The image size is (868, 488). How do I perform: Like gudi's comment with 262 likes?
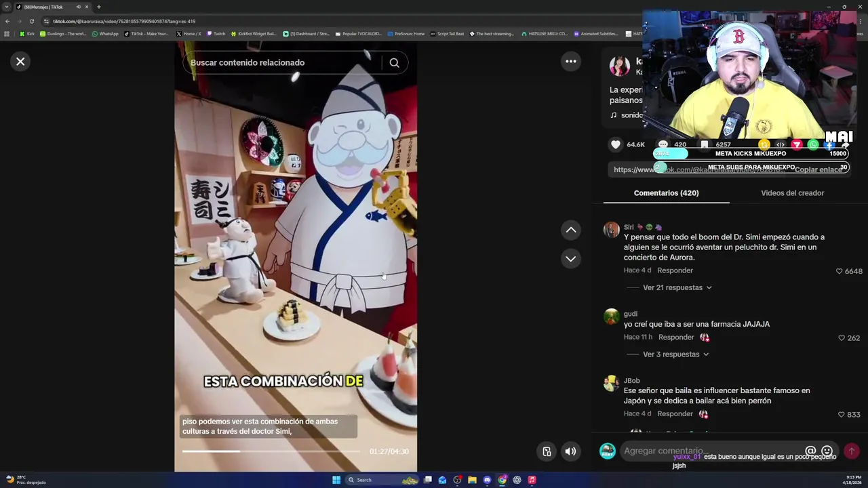(842, 338)
